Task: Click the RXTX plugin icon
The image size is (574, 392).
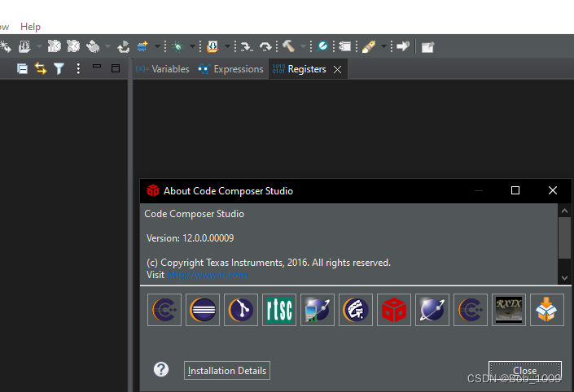Action: pyautogui.click(x=509, y=310)
